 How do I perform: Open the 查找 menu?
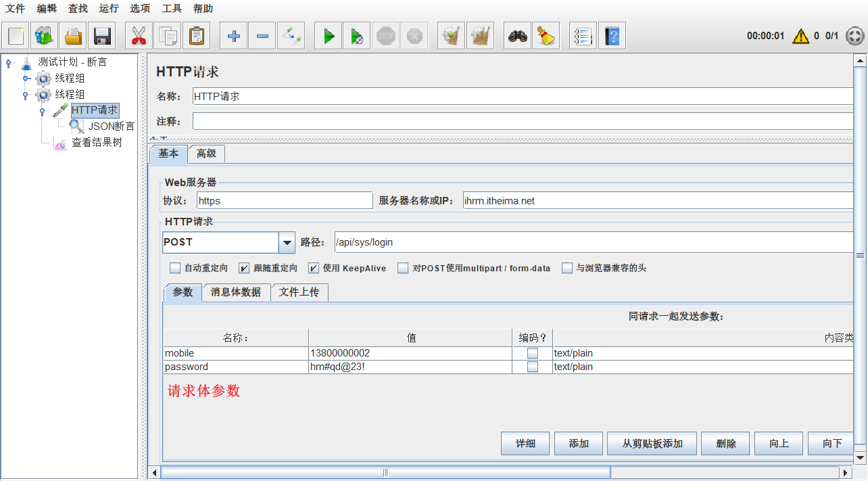point(78,9)
